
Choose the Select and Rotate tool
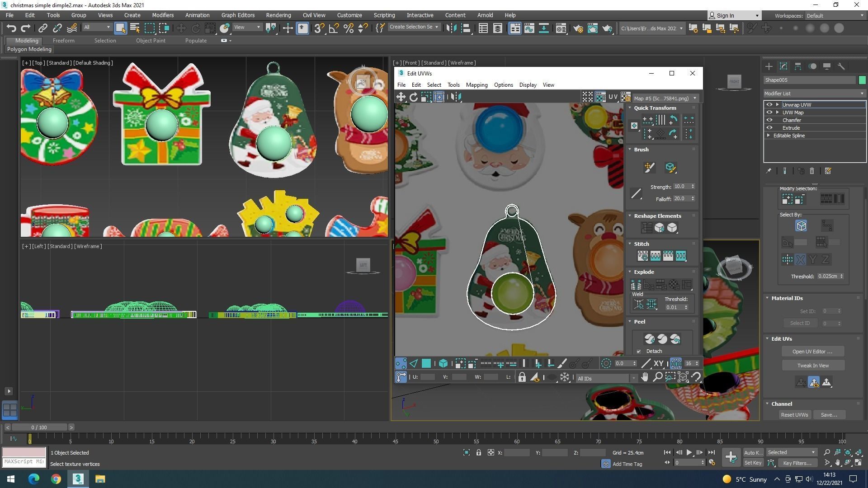coord(196,28)
